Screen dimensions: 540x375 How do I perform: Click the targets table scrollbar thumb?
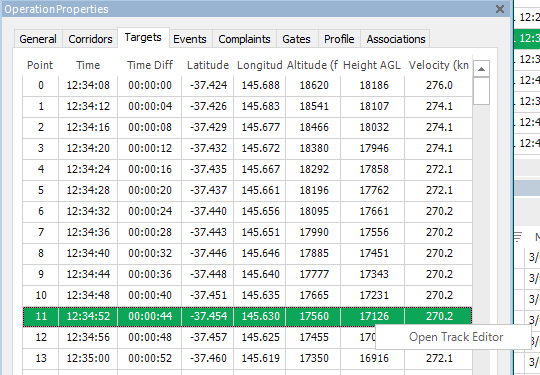point(481,91)
